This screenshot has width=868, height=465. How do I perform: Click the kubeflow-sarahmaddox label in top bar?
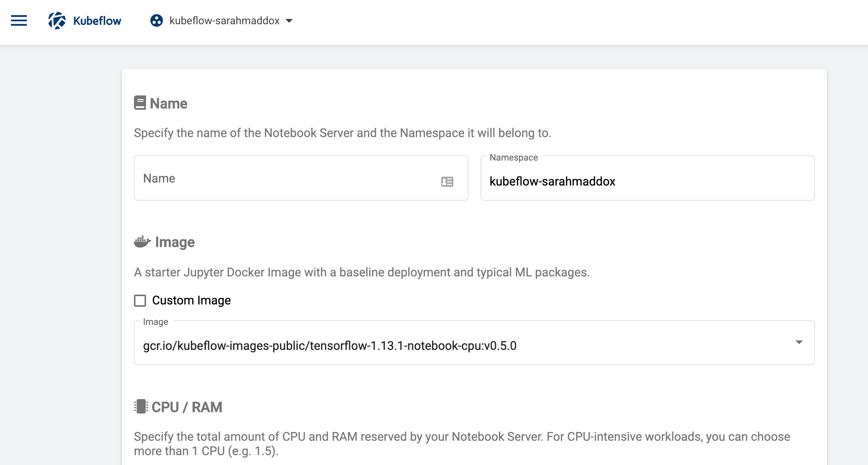[224, 21]
